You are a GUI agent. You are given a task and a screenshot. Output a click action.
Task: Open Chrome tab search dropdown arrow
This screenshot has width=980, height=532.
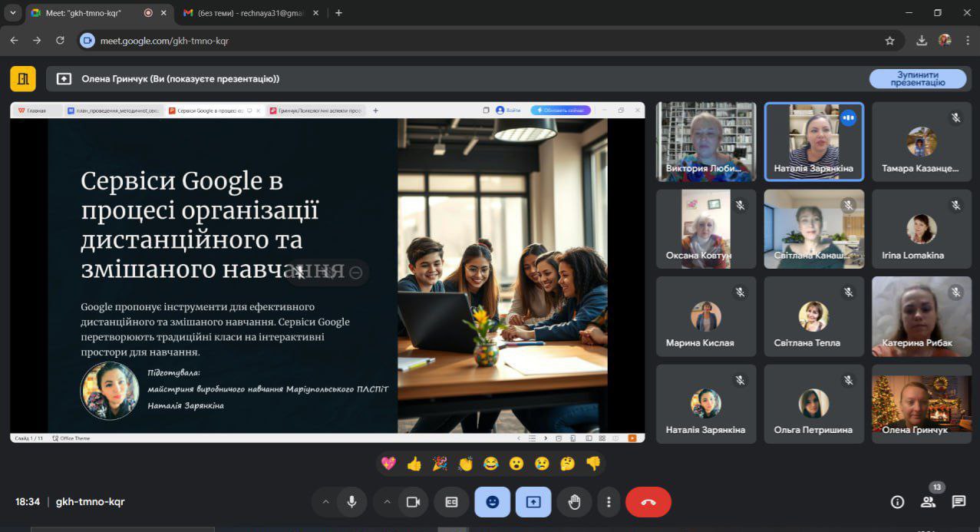(x=12, y=12)
